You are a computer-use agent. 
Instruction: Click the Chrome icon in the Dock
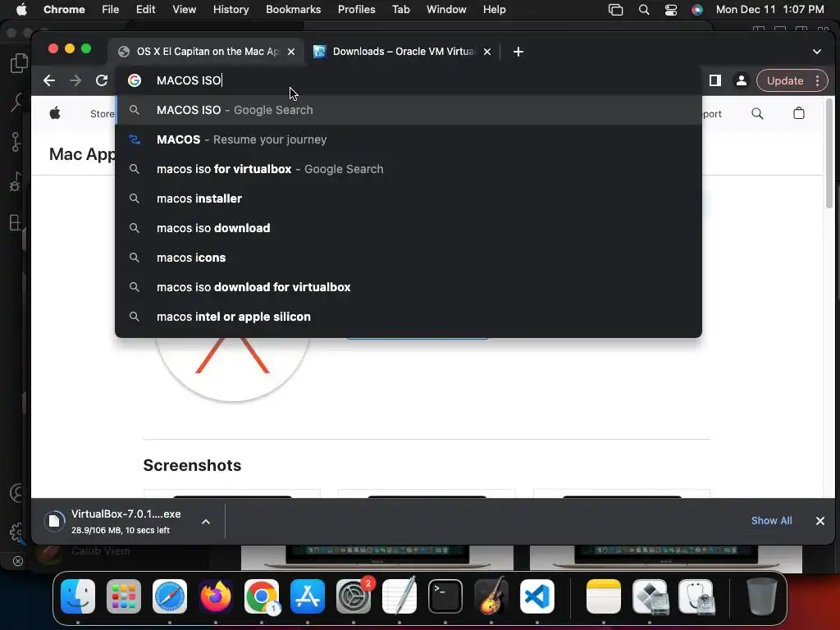tap(262, 596)
